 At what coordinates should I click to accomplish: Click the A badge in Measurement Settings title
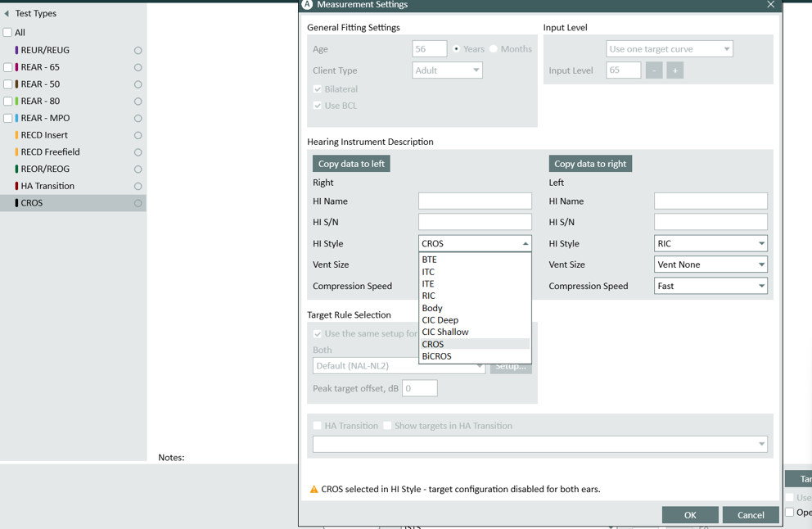[307, 5]
